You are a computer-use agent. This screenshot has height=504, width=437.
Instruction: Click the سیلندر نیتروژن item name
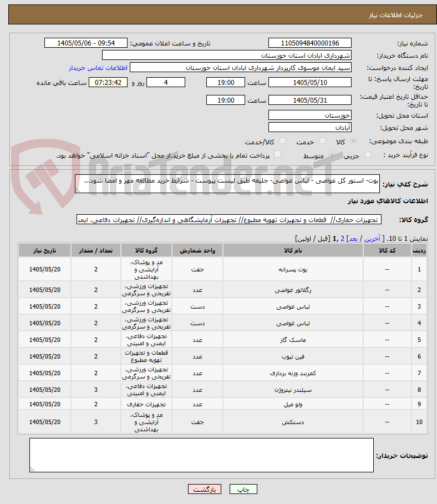293,390
